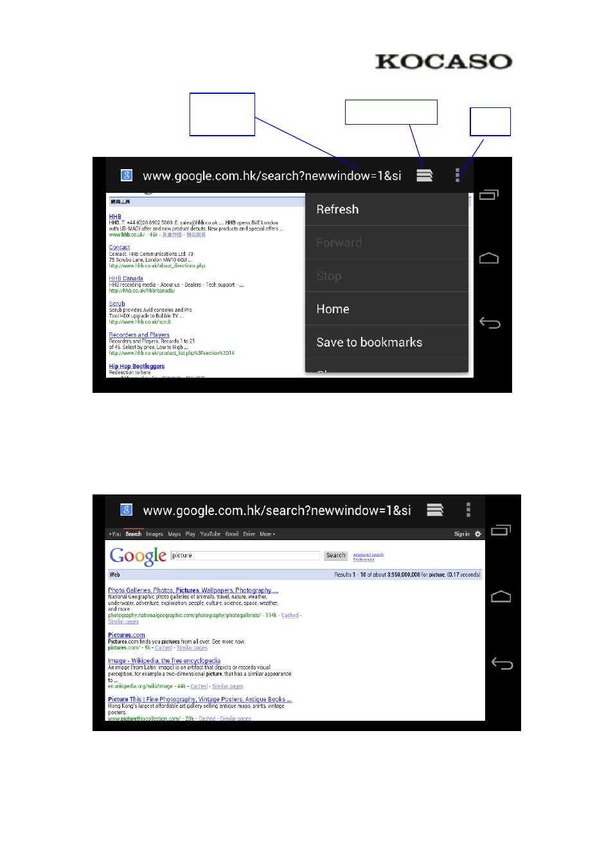The image size is (613, 868).
Task: Open Similar pages for pictures.com result
Action: tap(192, 647)
